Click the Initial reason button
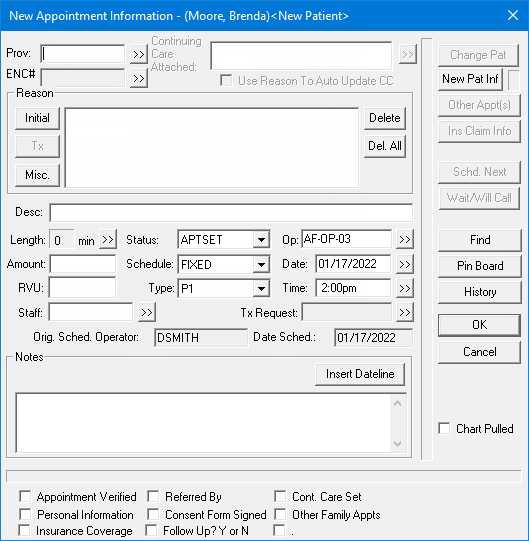The height and width of the screenshot is (541, 529). (x=37, y=118)
